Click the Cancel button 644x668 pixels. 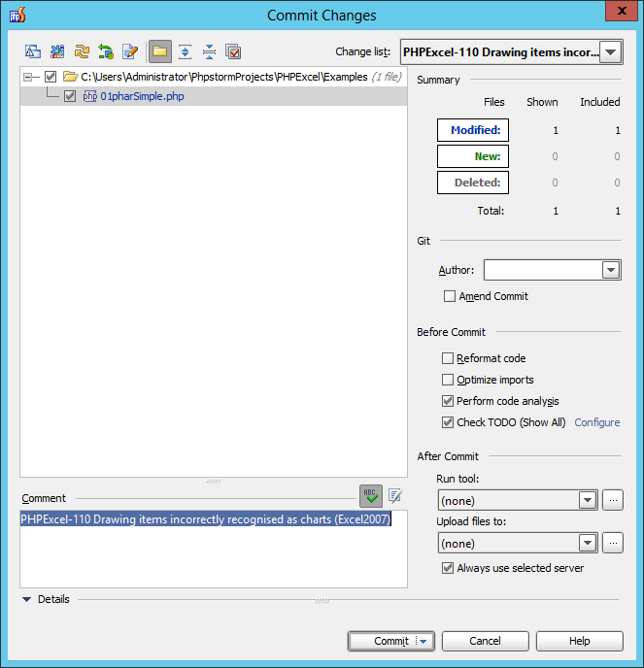[x=485, y=641]
